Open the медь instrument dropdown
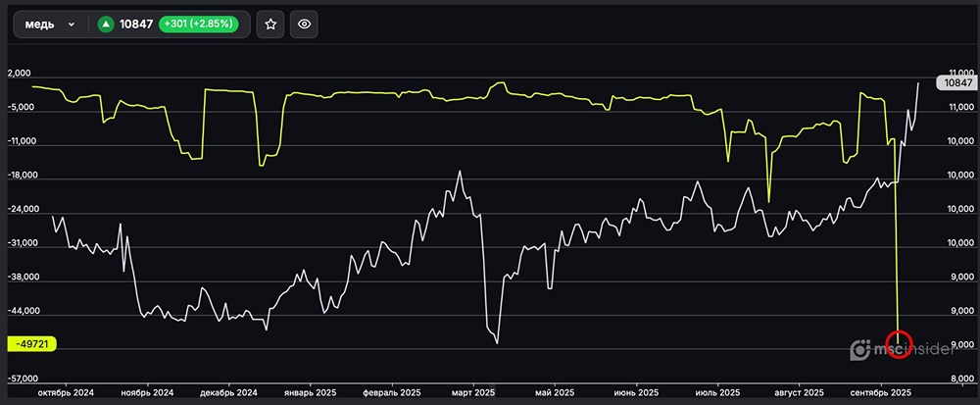The height and width of the screenshot is (405, 980). coord(49,25)
